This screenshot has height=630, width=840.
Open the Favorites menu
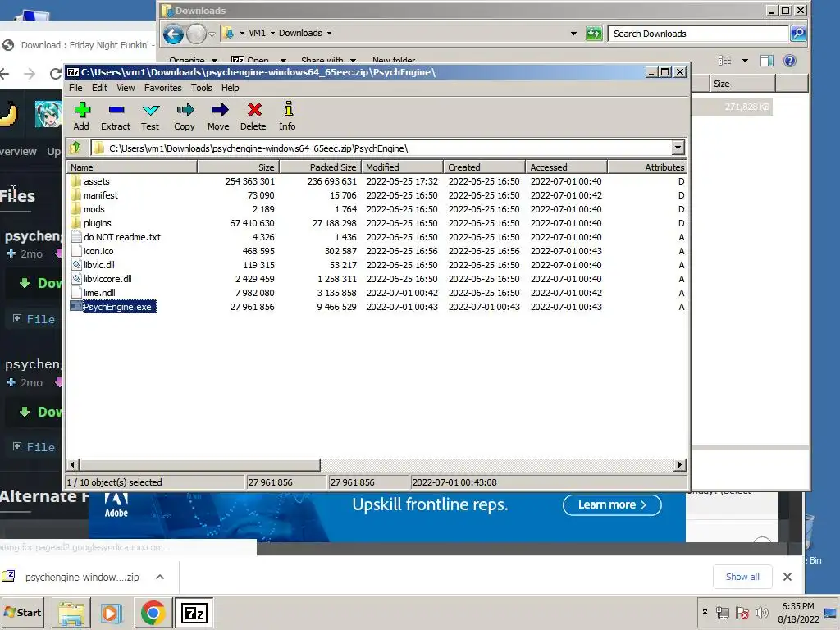point(163,88)
